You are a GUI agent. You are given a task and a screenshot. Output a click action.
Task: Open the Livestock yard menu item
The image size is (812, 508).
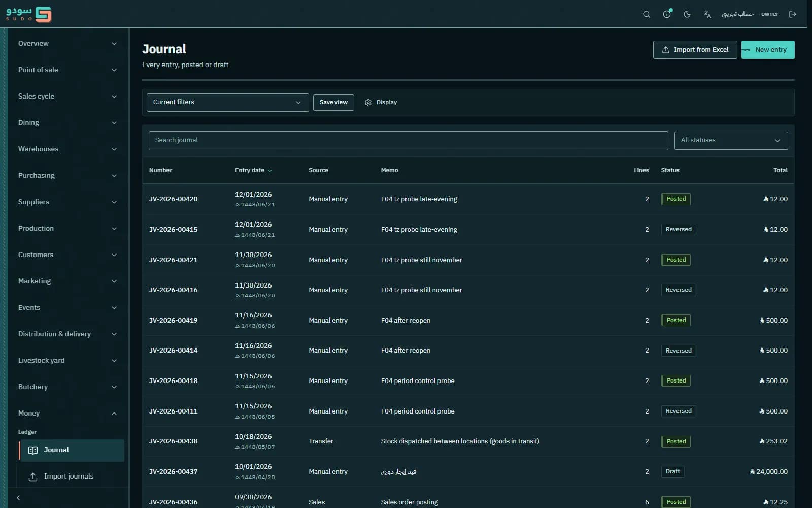click(x=67, y=361)
